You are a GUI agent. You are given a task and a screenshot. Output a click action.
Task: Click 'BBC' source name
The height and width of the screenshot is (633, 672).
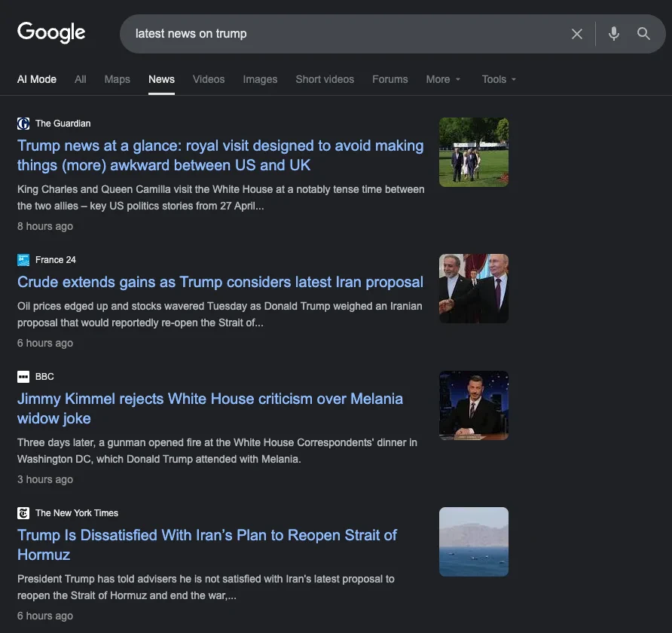point(44,377)
